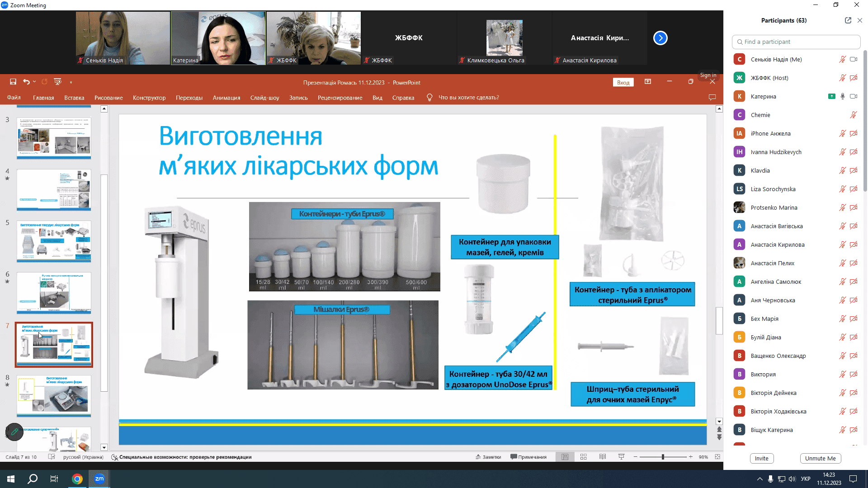Toggle your camera in the Сеньків Надія (Me) row
Viewport: 868px width, 488px height.
click(x=854, y=59)
